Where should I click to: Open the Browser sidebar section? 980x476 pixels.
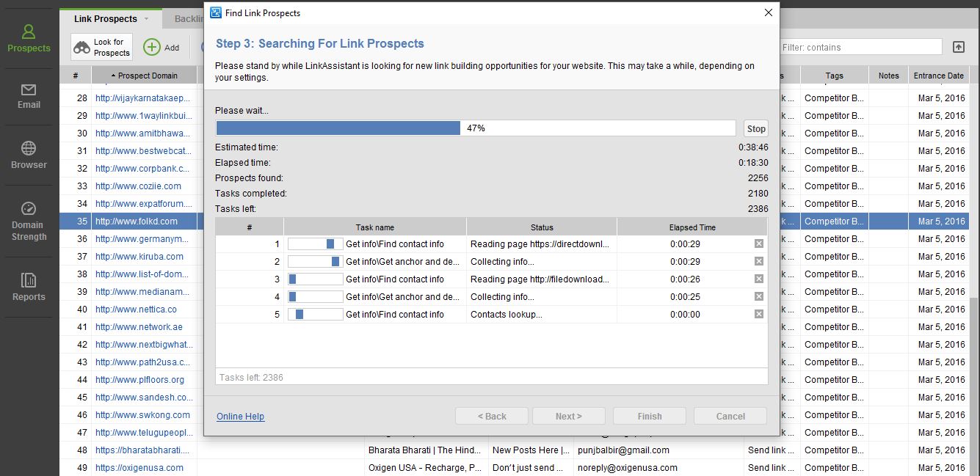click(29, 155)
